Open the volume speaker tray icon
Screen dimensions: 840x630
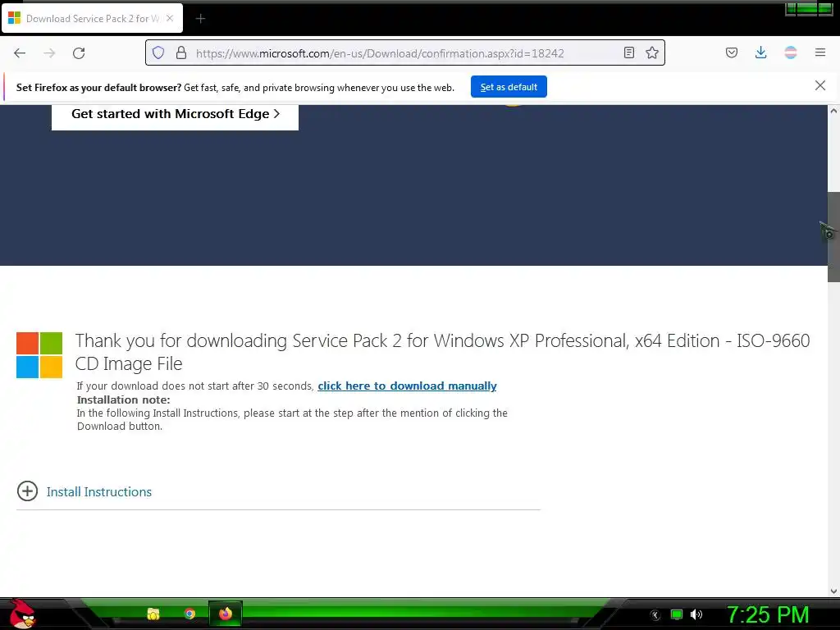tap(696, 614)
